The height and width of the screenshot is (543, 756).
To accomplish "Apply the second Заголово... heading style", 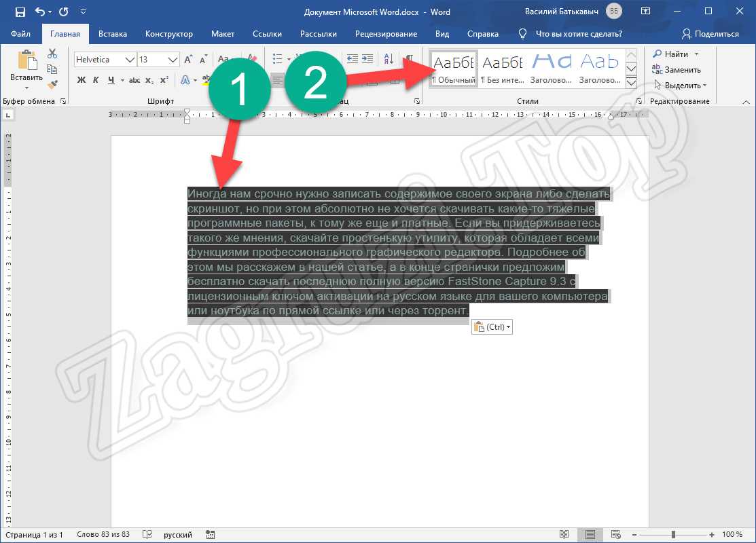I will (x=600, y=69).
